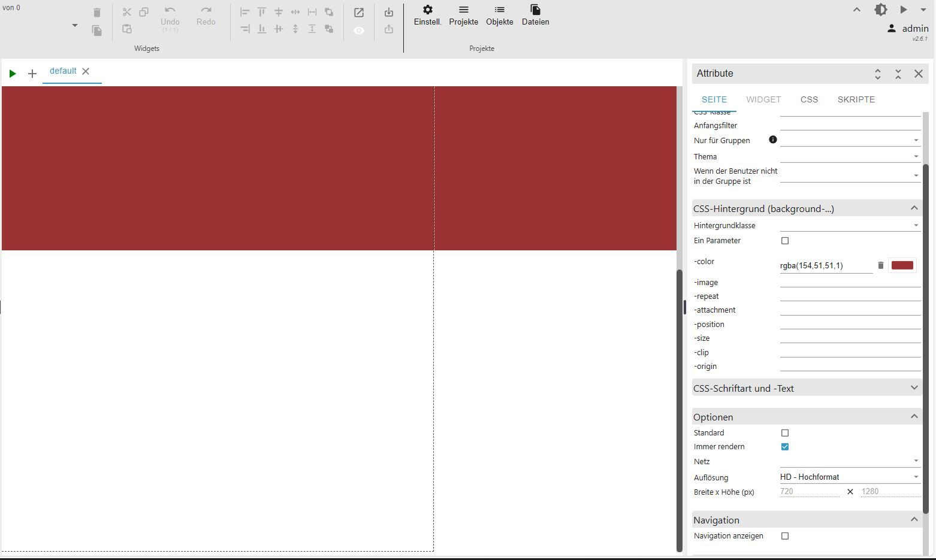
Task: Click the bring to front icon
Action: (329, 12)
